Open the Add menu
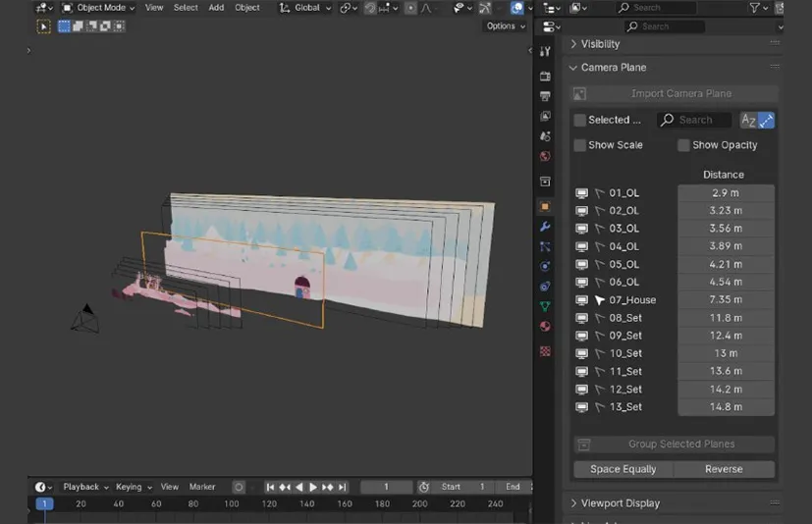Viewport: 812px width, 524px height. tap(216, 8)
